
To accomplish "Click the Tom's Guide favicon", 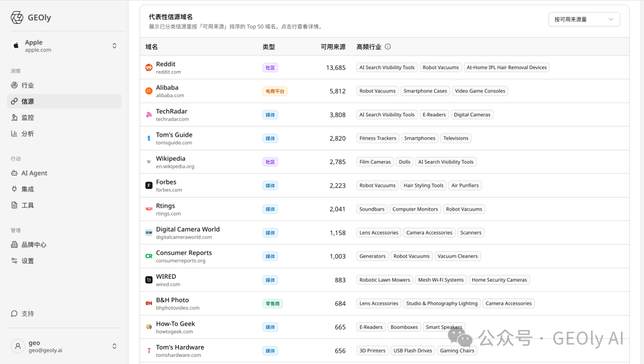I will point(148,138).
